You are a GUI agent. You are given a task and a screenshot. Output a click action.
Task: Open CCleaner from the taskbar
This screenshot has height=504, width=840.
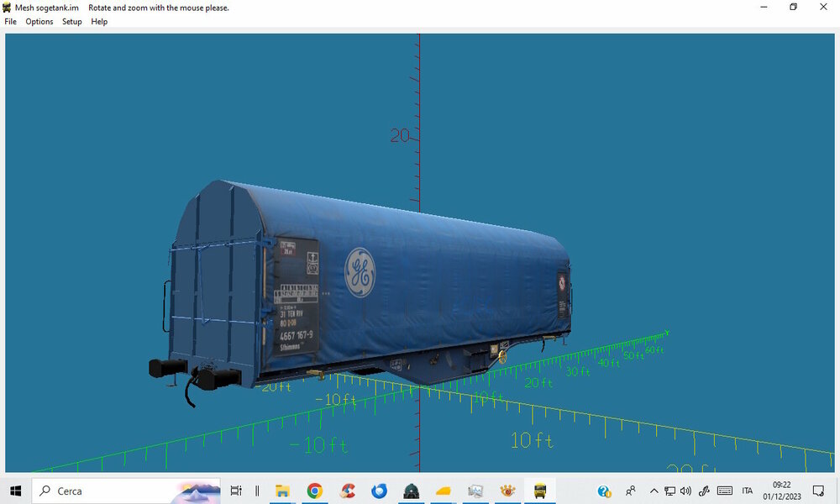(x=347, y=491)
